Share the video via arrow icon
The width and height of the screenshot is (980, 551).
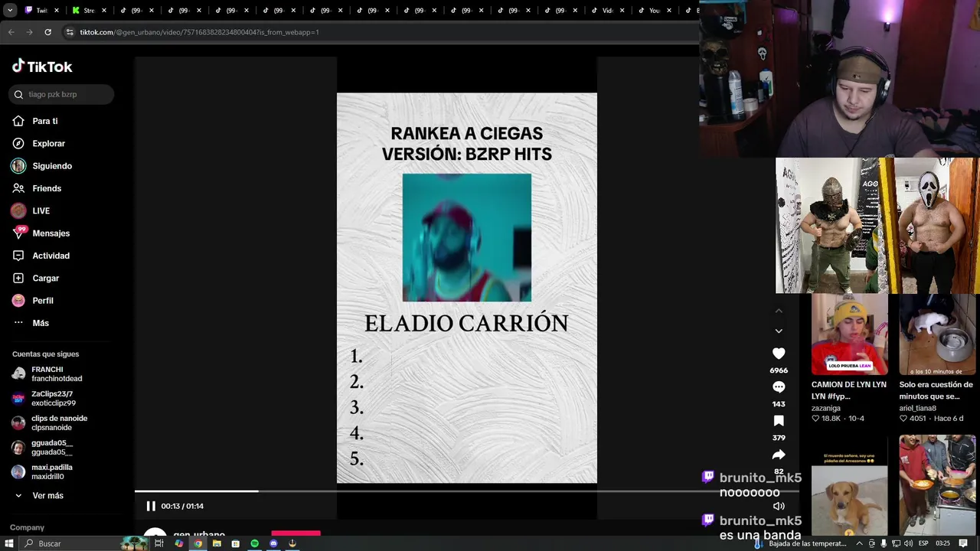779,455
